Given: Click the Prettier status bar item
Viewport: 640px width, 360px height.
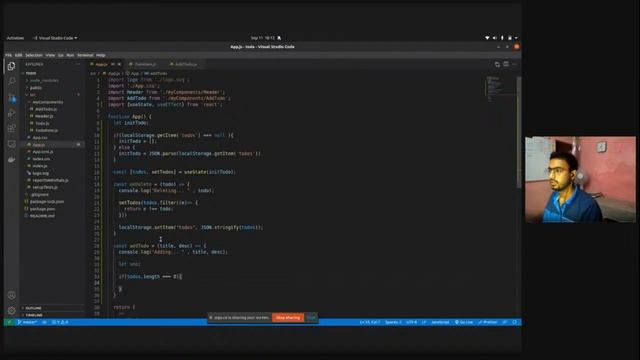Looking at the screenshot, I should pos(488,322).
